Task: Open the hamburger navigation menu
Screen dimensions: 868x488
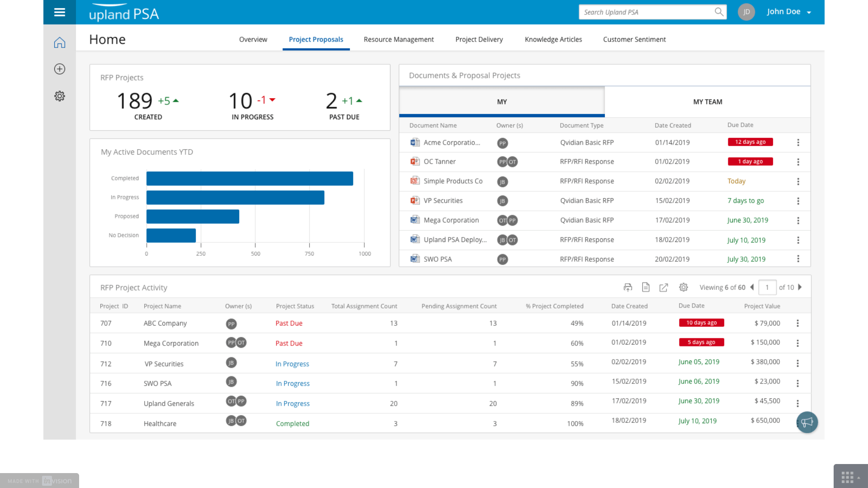Action: 60,12
